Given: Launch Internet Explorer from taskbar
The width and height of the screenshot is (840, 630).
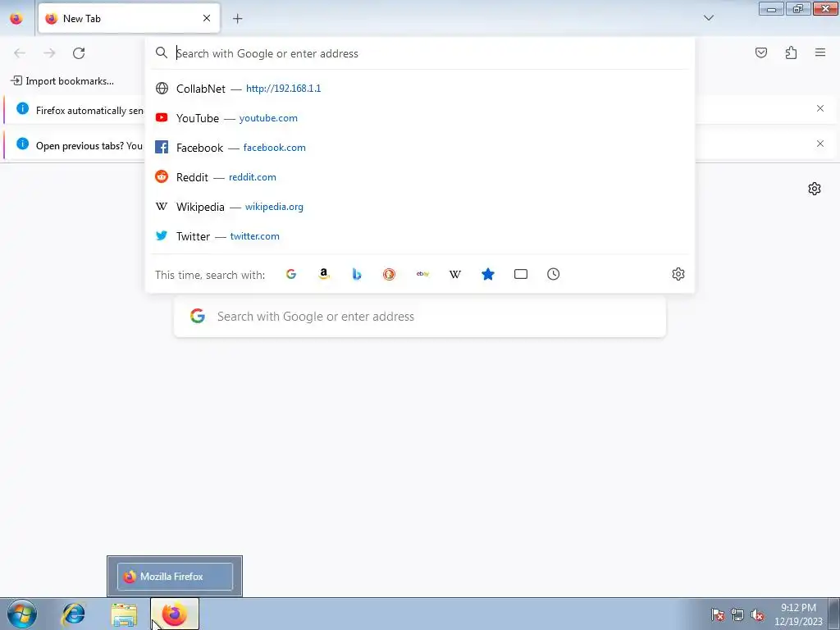Looking at the screenshot, I should coord(73,614).
